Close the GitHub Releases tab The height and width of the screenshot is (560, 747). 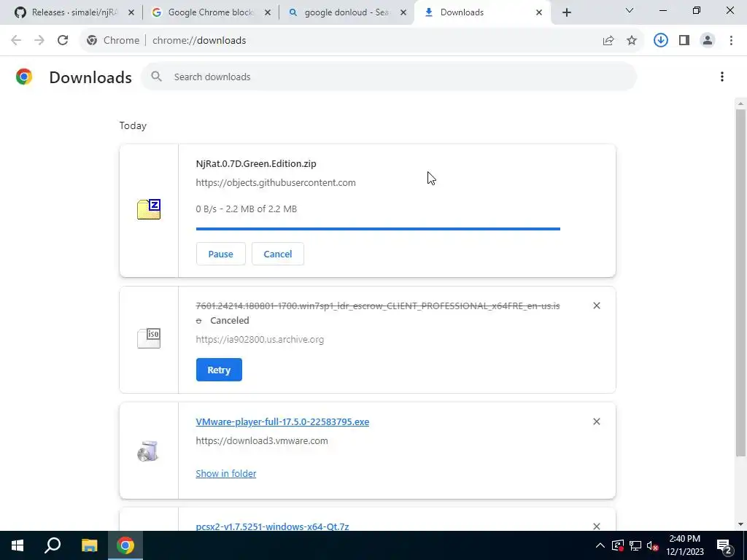click(131, 12)
